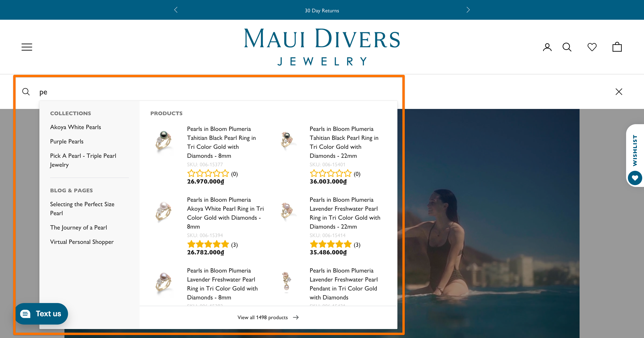This screenshot has height=338, width=644.
Task: Click the hamburger menu icon
Action: point(26,47)
